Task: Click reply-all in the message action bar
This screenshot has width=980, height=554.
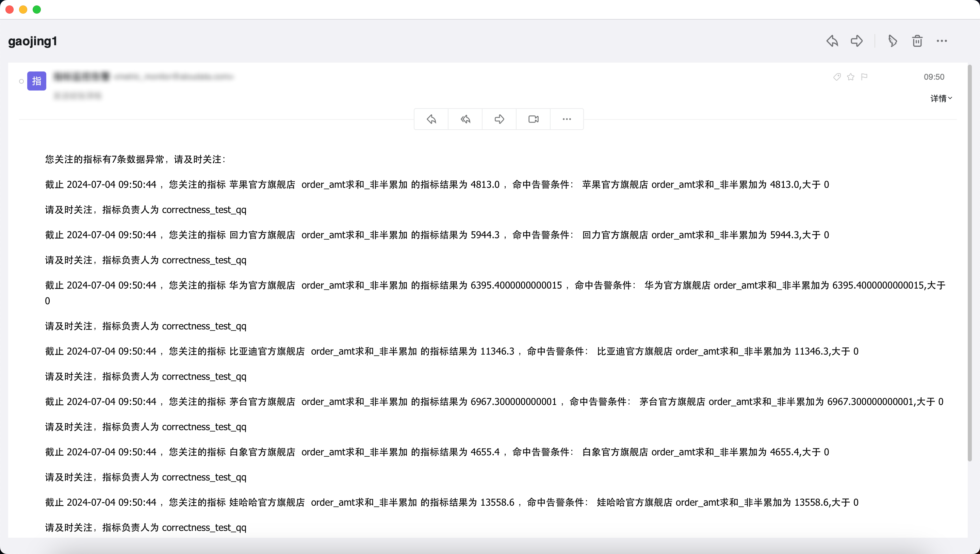Action: [x=465, y=119]
